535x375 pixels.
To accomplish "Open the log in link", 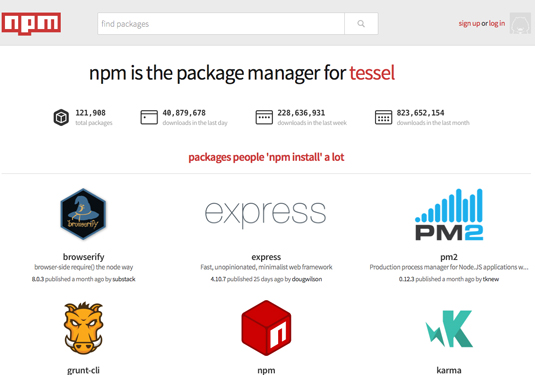I will [x=497, y=24].
